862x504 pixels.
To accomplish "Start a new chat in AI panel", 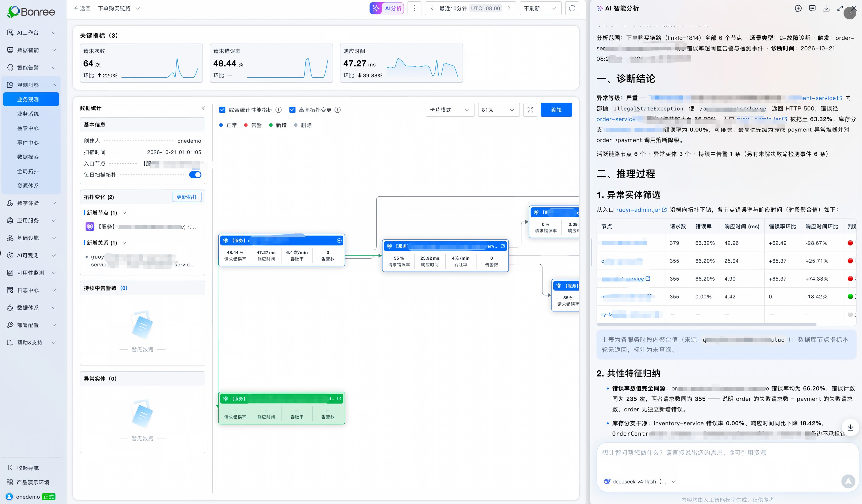I will [x=798, y=8].
